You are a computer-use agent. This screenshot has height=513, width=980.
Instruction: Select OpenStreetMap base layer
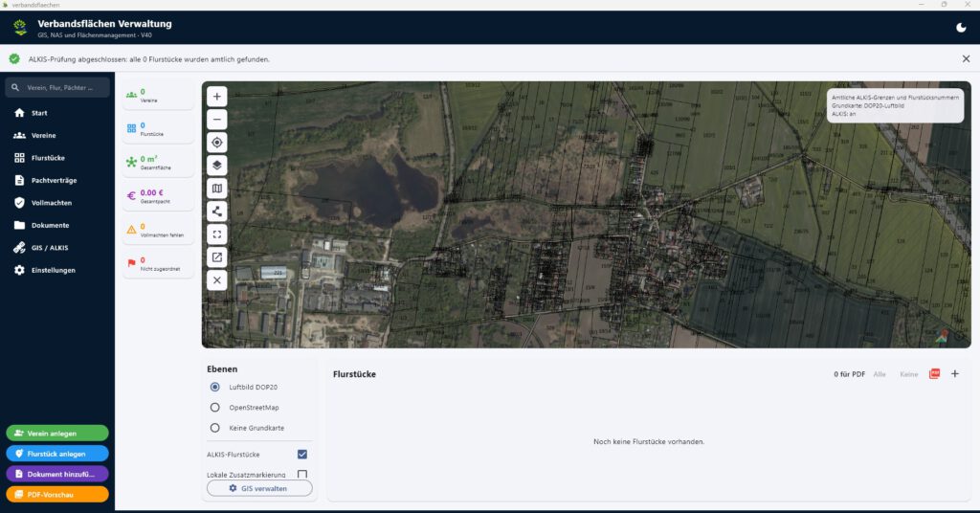pos(215,408)
